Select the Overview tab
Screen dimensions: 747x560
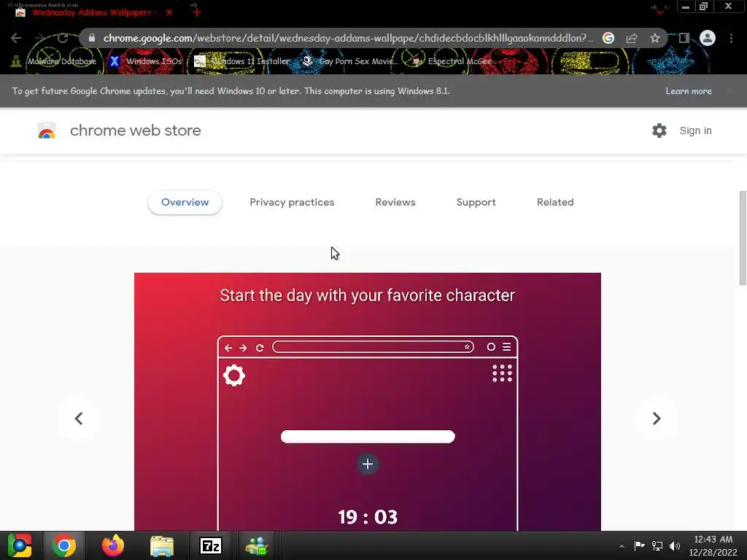pyautogui.click(x=185, y=203)
